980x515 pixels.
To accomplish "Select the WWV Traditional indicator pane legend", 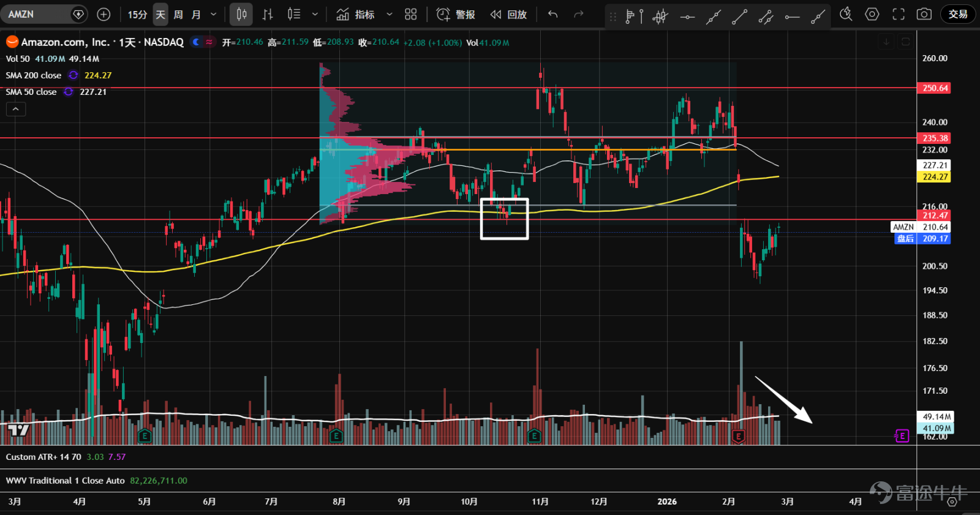I will [x=65, y=481].
